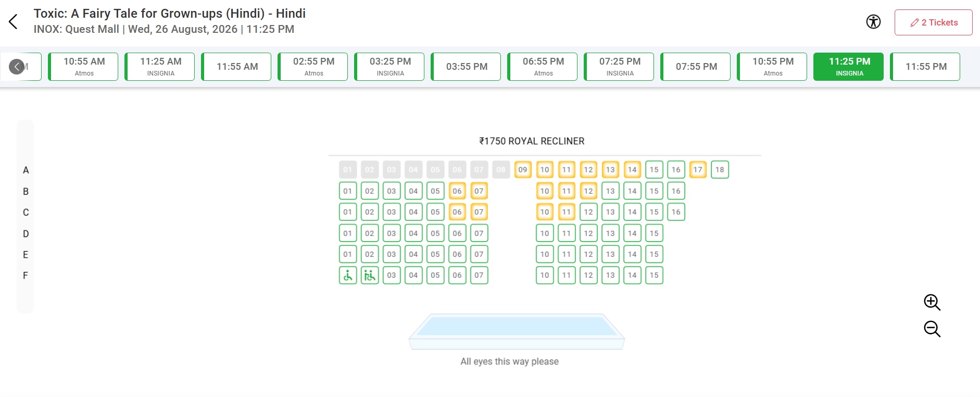Select the wheelchair companion seat in row F
Viewport: 980px width, 397px height.
370,275
